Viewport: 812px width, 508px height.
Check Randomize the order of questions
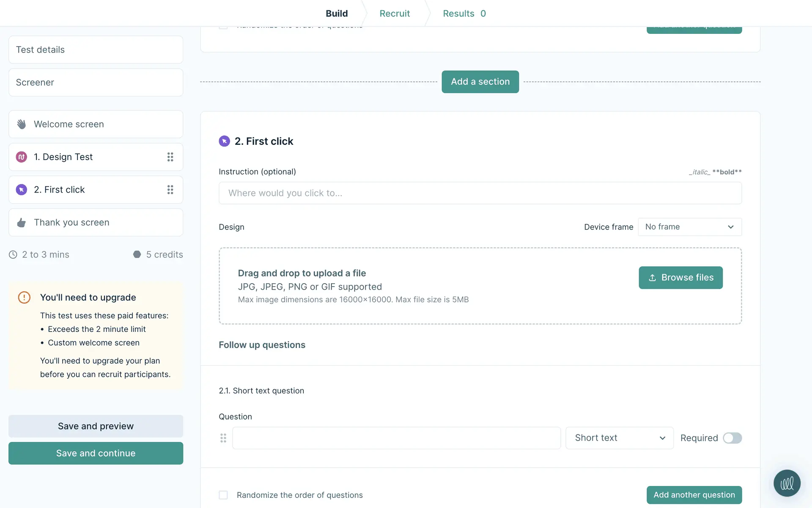tap(223, 495)
